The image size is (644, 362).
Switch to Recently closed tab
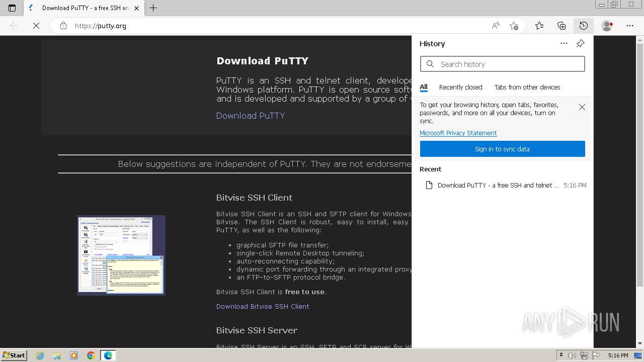460,87
